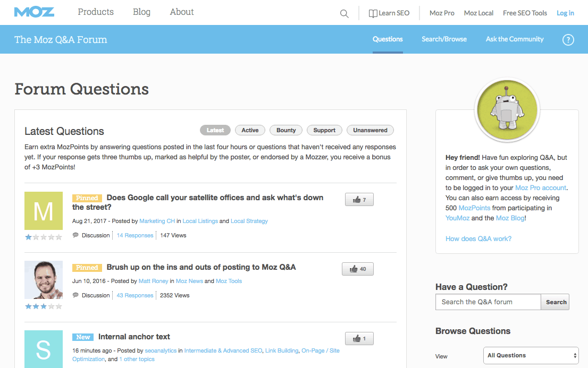Visit Marketing CH profile
The image size is (588, 368).
(157, 221)
